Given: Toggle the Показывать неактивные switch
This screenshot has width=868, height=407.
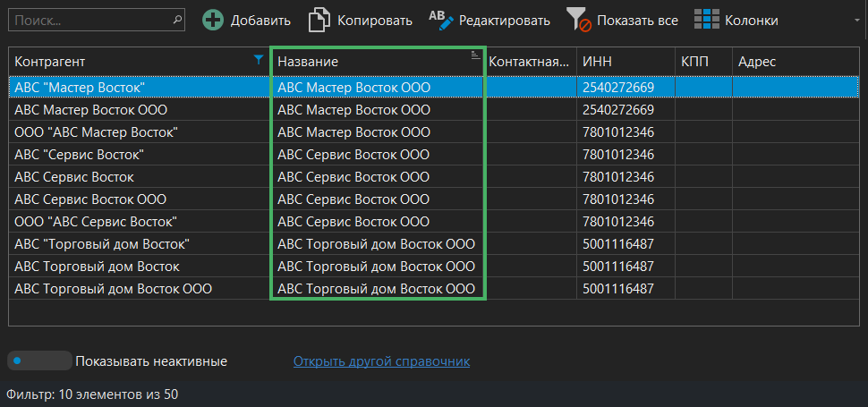Looking at the screenshot, I should click(38, 361).
